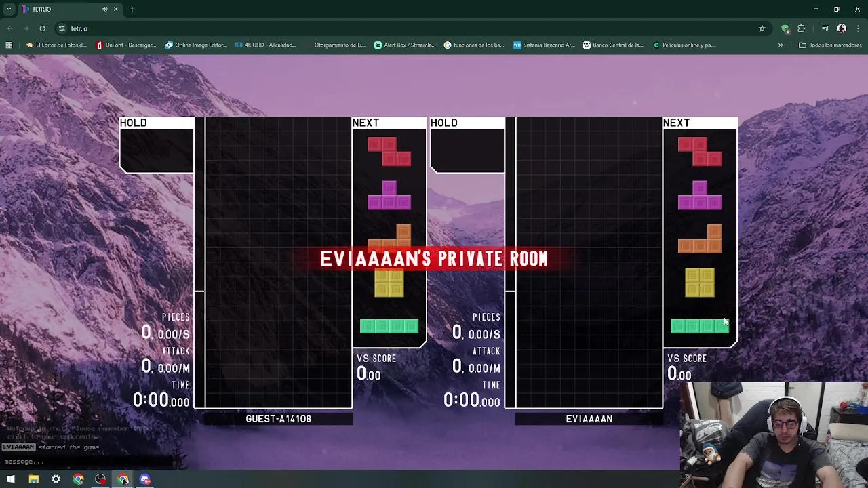Open the media controls toolbar button
This screenshot has height=488, width=868.
[825, 28]
